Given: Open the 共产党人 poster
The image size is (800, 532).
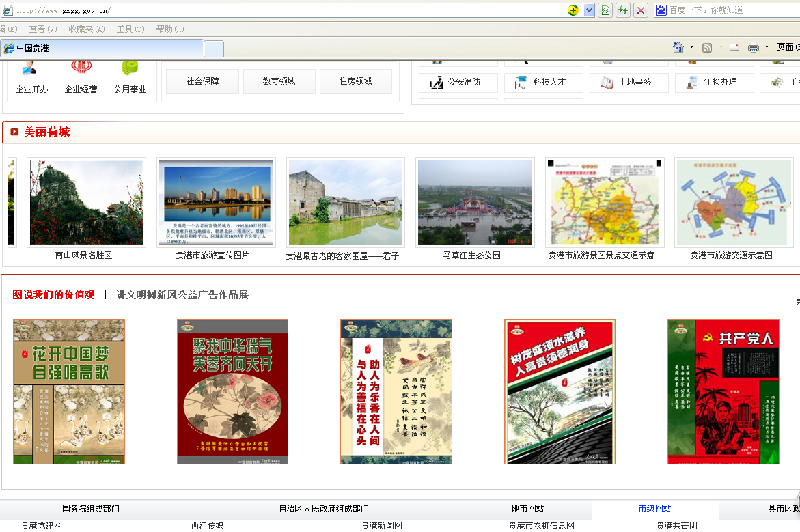Looking at the screenshot, I should coord(723,391).
